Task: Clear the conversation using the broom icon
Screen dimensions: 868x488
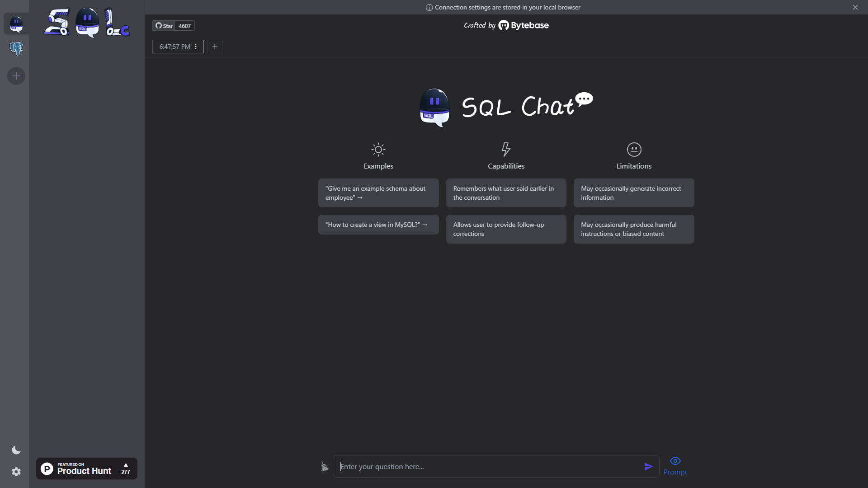Action: 324,466
